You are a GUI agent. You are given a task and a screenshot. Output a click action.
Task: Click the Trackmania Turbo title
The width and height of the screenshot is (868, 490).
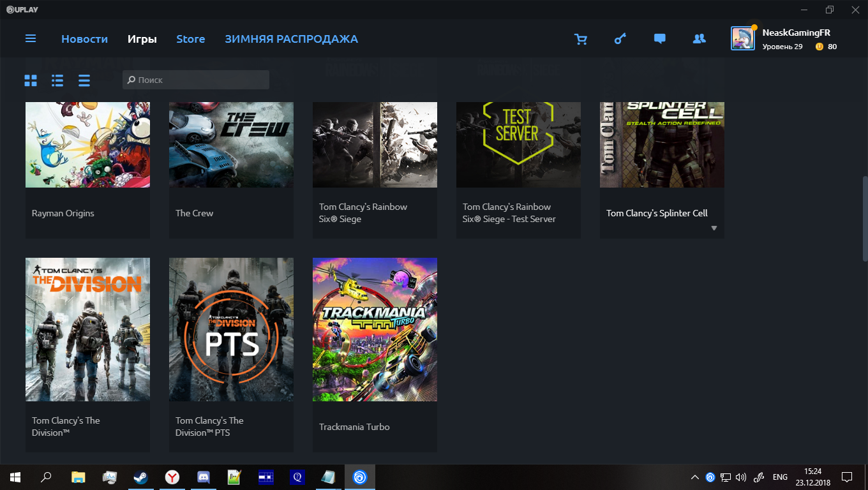[x=354, y=427]
